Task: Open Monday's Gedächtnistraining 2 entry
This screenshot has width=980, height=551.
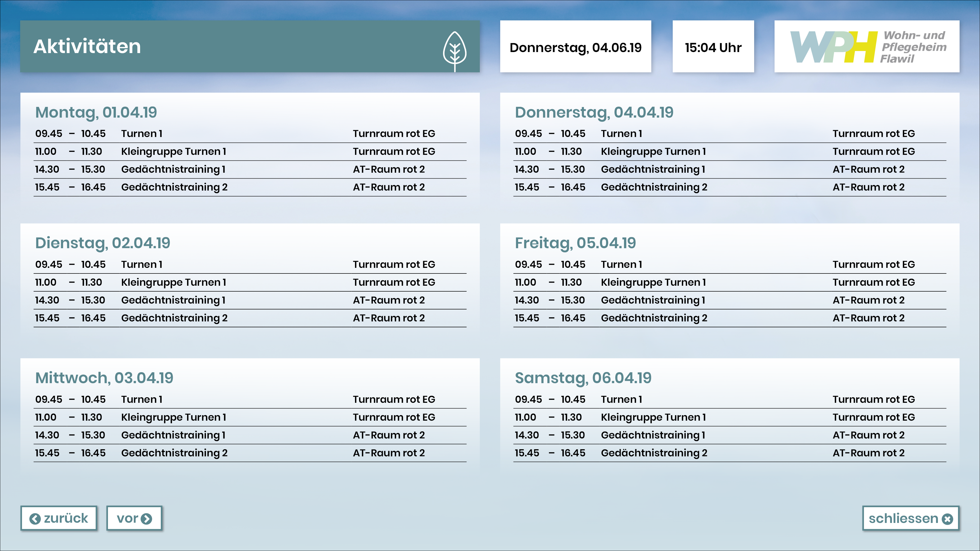Action: [174, 187]
